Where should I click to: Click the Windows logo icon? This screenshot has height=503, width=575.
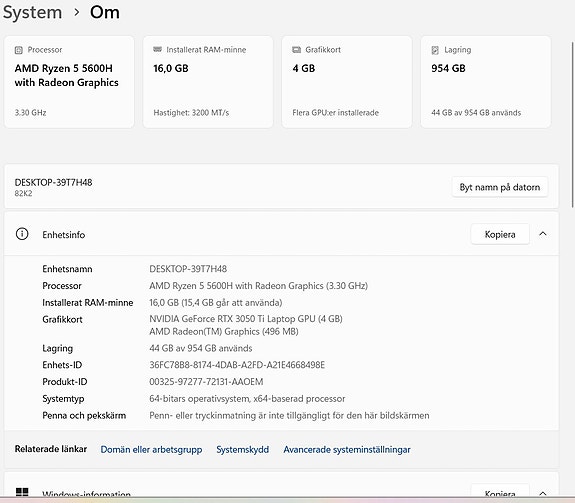pos(22,492)
